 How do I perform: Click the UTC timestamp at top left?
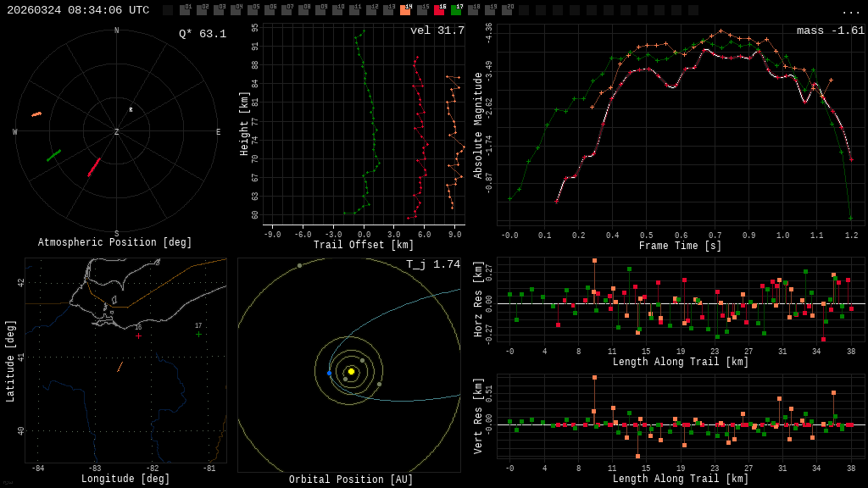point(78,10)
